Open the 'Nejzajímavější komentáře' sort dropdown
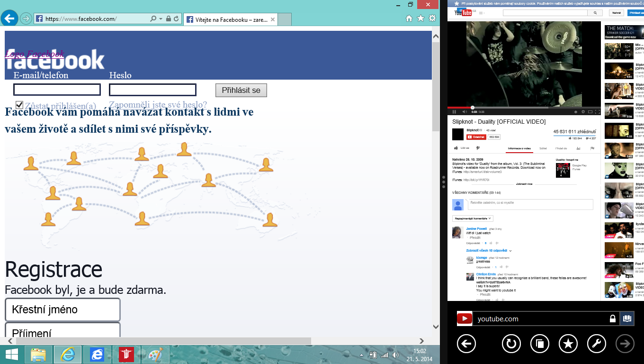The image size is (644, 364). click(473, 218)
